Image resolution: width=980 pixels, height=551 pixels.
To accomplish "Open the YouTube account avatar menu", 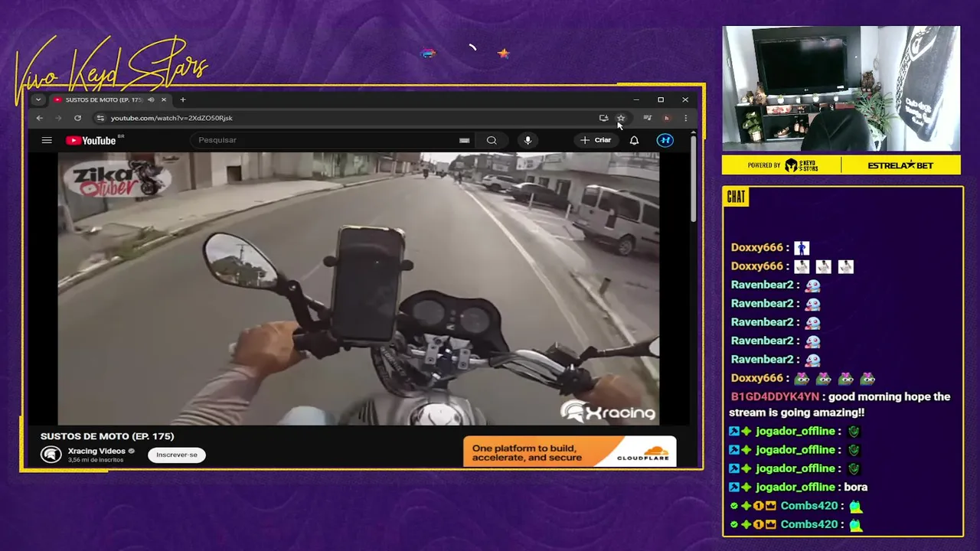I will click(665, 140).
